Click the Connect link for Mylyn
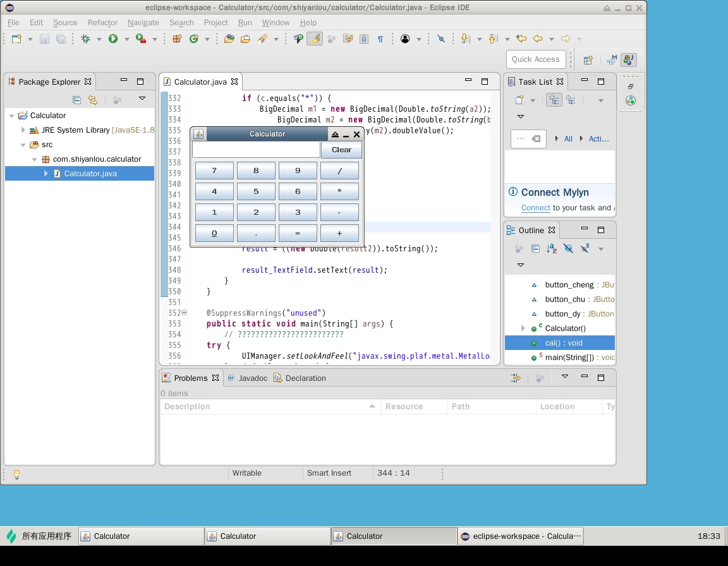Viewport: 728px width, 566px height. [x=535, y=208]
